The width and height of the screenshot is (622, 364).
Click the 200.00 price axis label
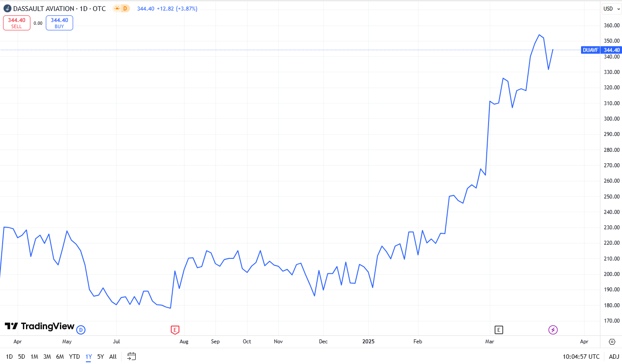pos(612,274)
